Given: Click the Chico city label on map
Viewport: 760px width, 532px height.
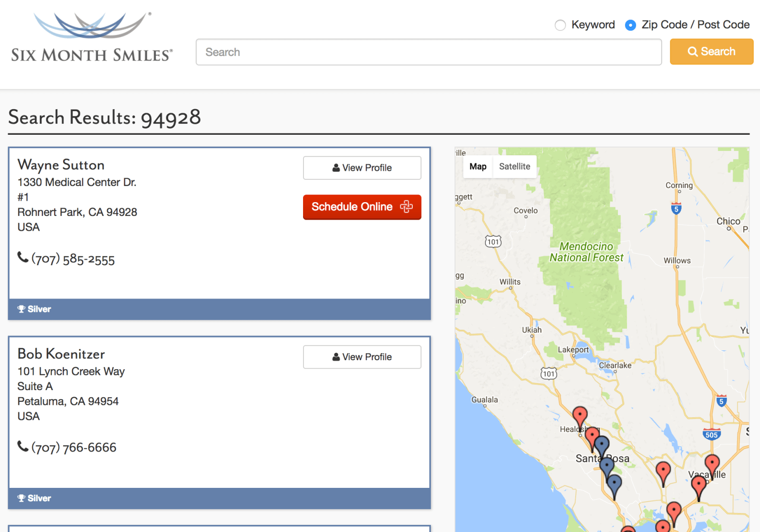Looking at the screenshot, I should [x=728, y=221].
